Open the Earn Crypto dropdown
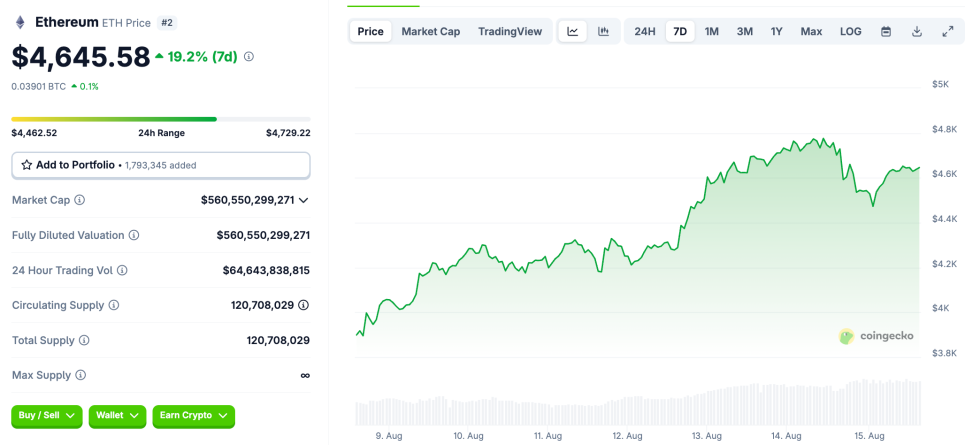This screenshot has width=980, height=445. coord(193,416)
